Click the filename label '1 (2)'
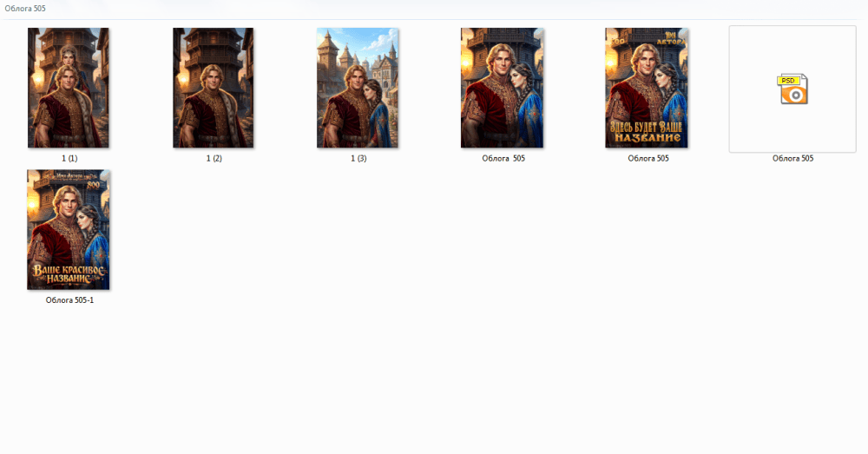Viewport: 868px width, 454px height. pos(214,158)
